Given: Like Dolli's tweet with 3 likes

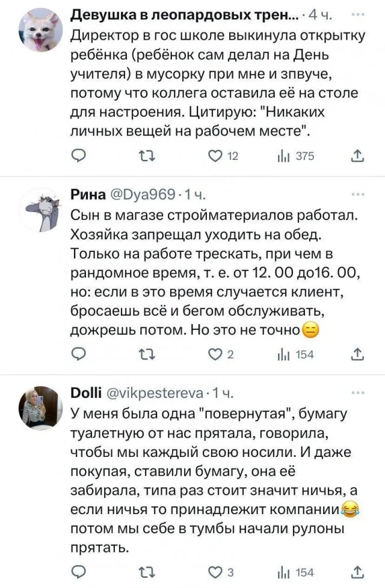Looking at the screenshot, I should (x=215, y=571).
